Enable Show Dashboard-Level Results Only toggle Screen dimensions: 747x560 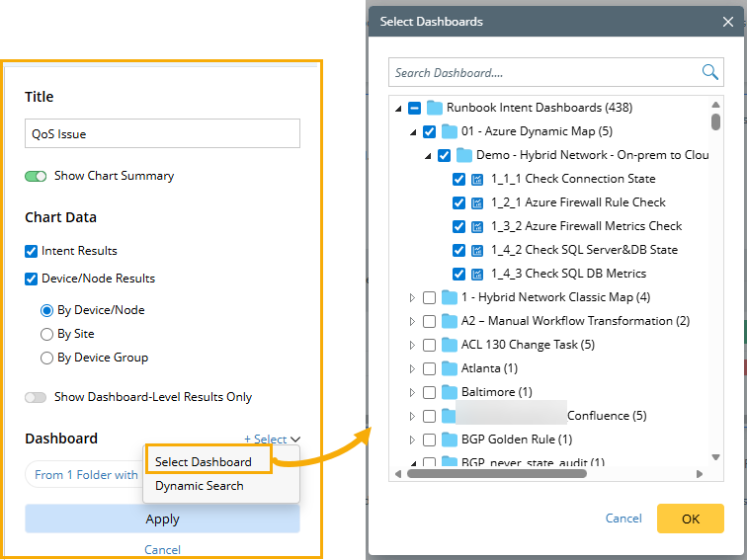[37, 397]
